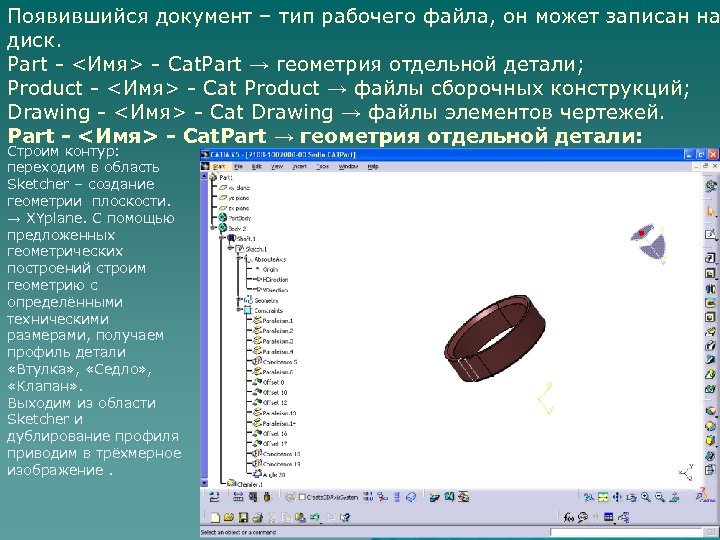Click the Design Table icon
Viewport: 720px width, 540px height.
pos(609,518)
